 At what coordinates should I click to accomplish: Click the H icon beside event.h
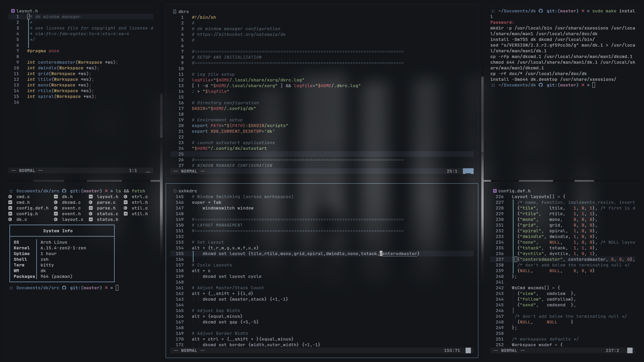tap(56, 214)
